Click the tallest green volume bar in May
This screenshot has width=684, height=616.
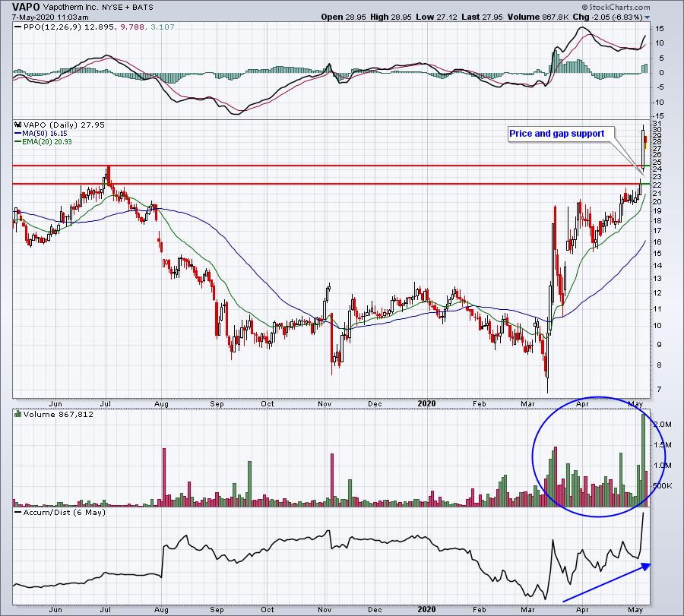(644, 460)
